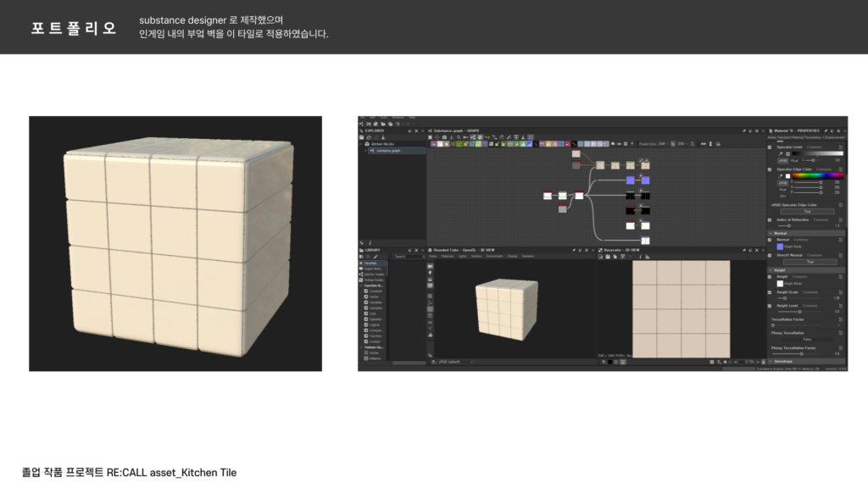Click the eyedropper next to Specular Edge Color
Image resolution: width=868 pixels, height=488 pixels.
point(779,176)
